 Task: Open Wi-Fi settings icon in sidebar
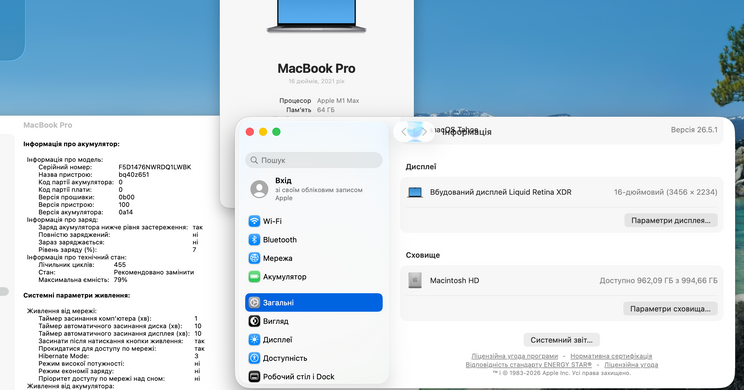pos(254,221)
